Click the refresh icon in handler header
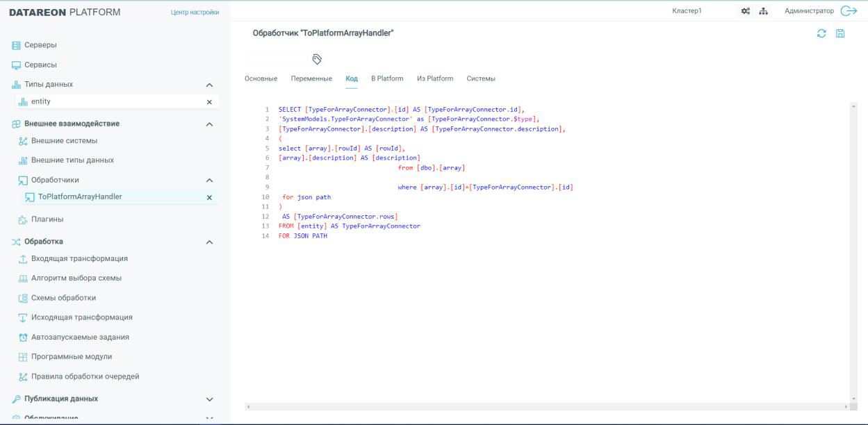The height and width of the screenshot is (425, 868). (x=821, y=34)
